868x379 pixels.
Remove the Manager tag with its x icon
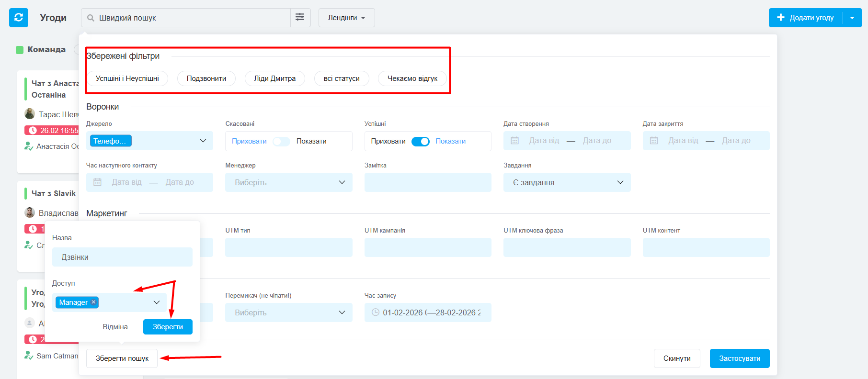[94, 302]
